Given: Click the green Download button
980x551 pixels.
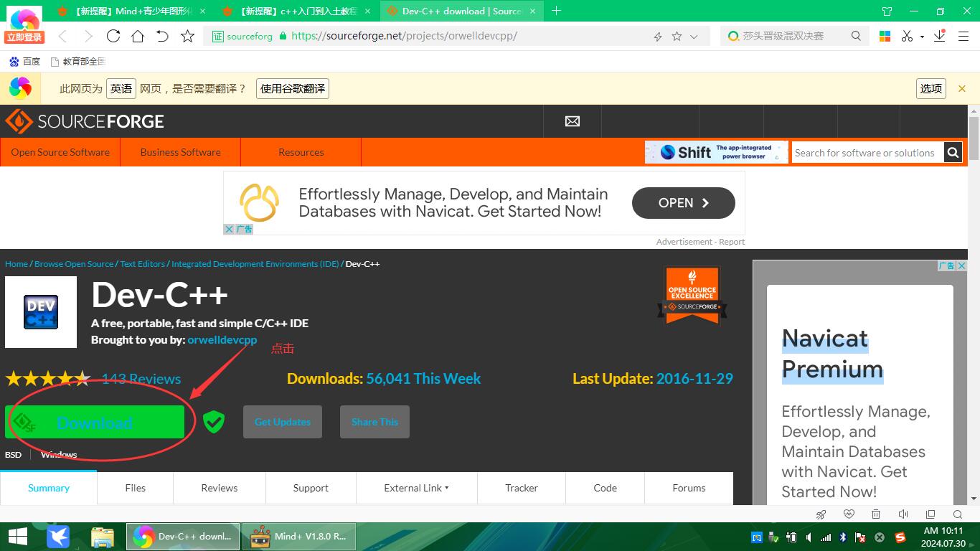Looking at the screenshot, I should pyautogui.click(x=95, y=422).
